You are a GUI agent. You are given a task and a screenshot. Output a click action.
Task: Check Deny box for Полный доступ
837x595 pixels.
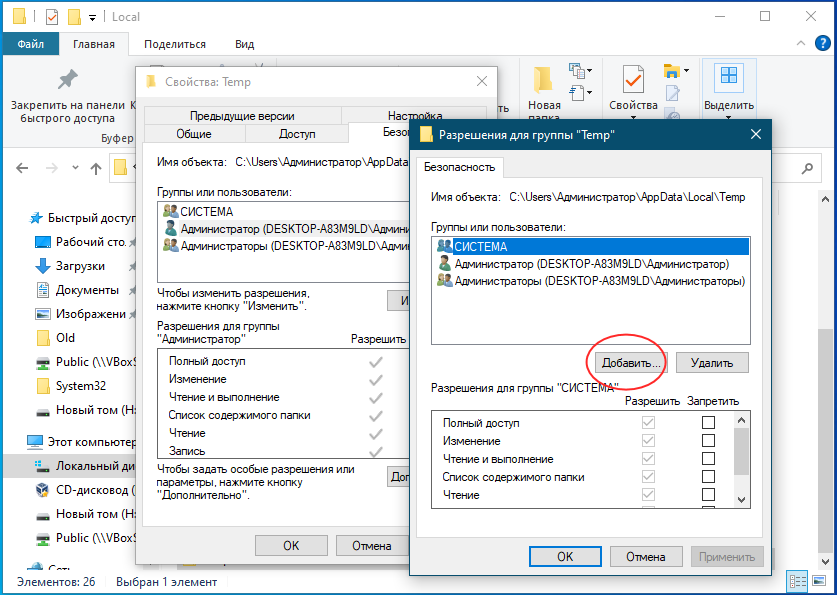pos(708,423)
